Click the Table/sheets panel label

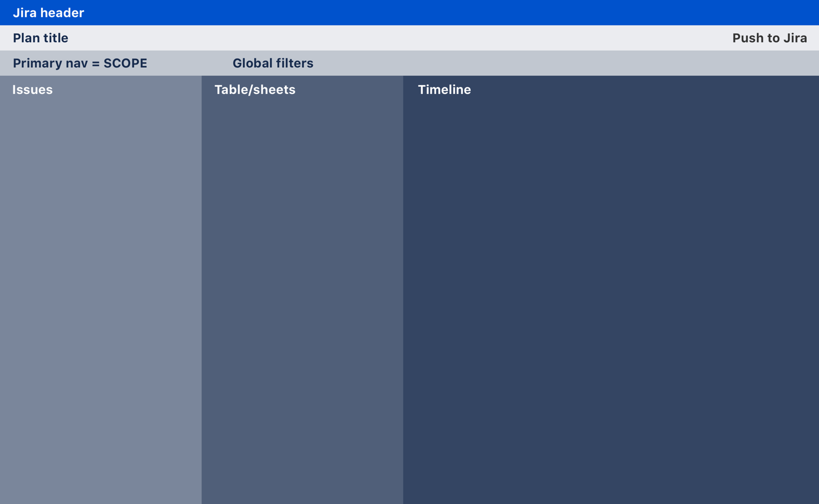click(255, 90)
